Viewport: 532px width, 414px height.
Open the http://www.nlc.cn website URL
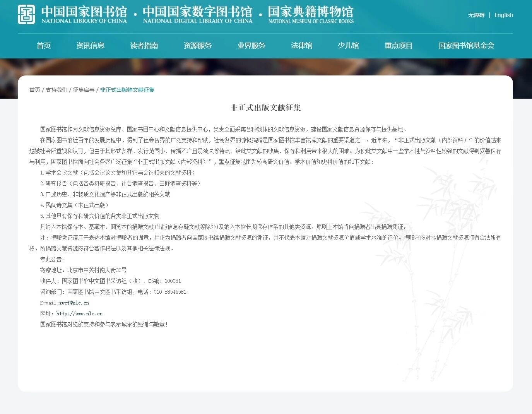click(x=79, y=314)
